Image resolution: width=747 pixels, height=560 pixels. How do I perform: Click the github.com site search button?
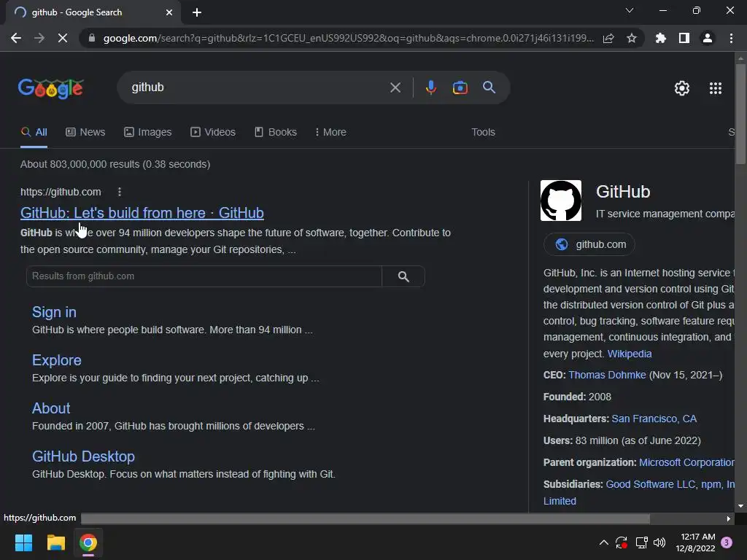[403, 276]
